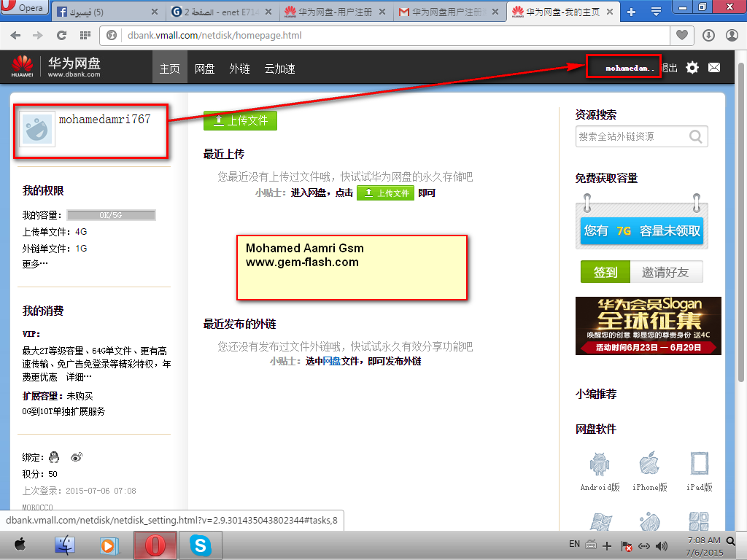Select 云加速 in the navigation bar
This screenshot has height=560, width=747.
pos(279,69)
